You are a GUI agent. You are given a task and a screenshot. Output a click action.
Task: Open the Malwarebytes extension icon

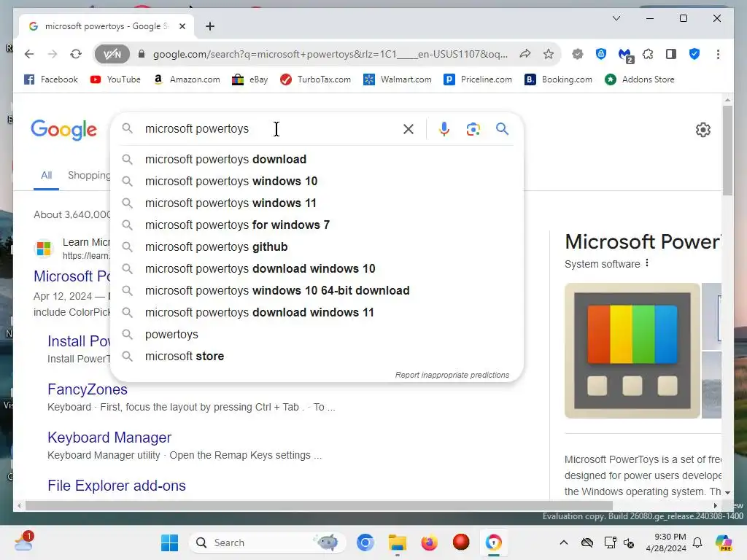click(x=625, y=55)
